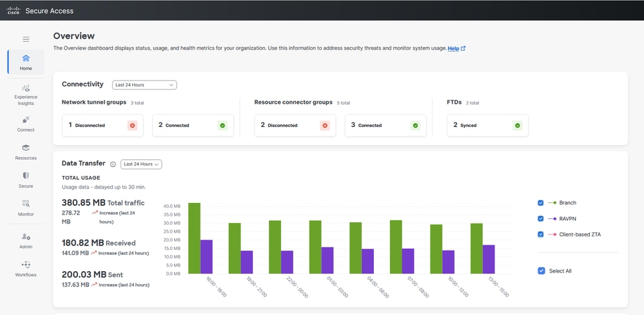Select the Connect plug icon

point(26,120)
